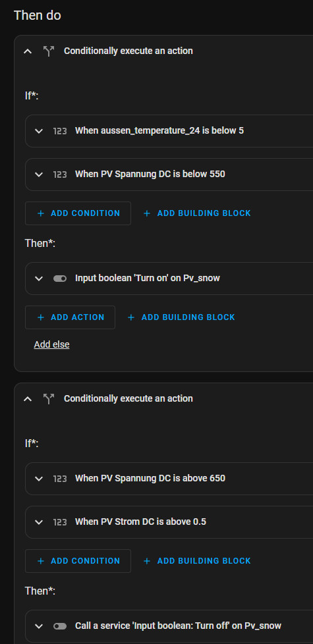Collapse the first Conditionally execute an action block
This screenshot has height=644, width=313.
[x=28, y=51]
